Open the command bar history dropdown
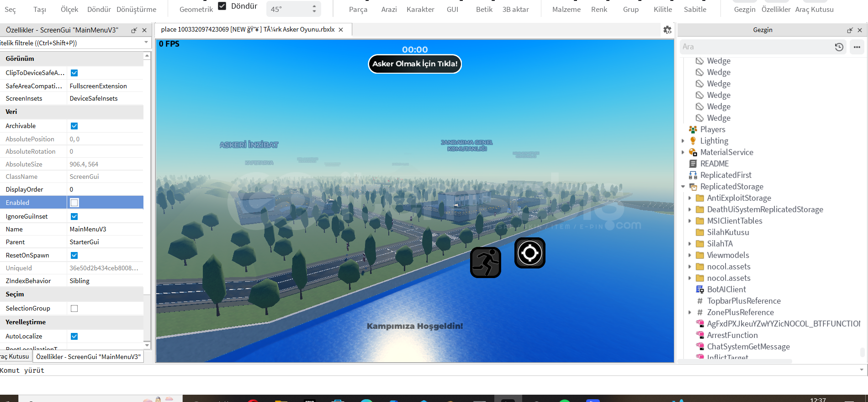The width and height of the screenshot is (868, 402). 862,370
